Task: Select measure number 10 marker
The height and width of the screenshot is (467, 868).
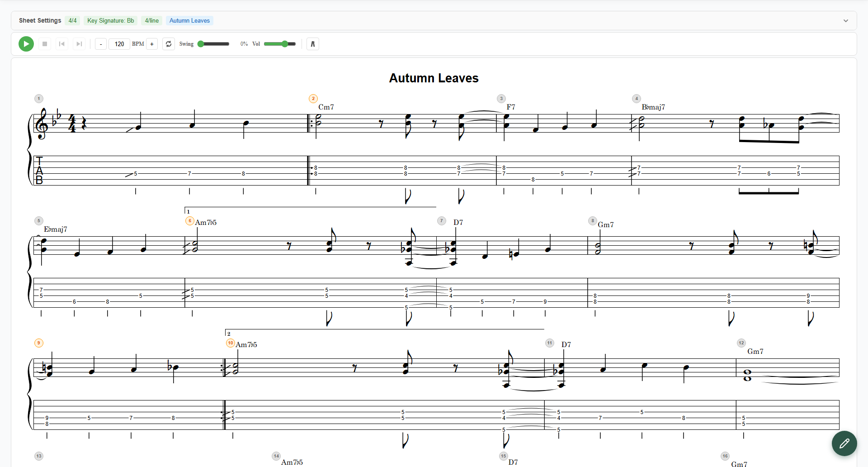Action: coord(231,343)
